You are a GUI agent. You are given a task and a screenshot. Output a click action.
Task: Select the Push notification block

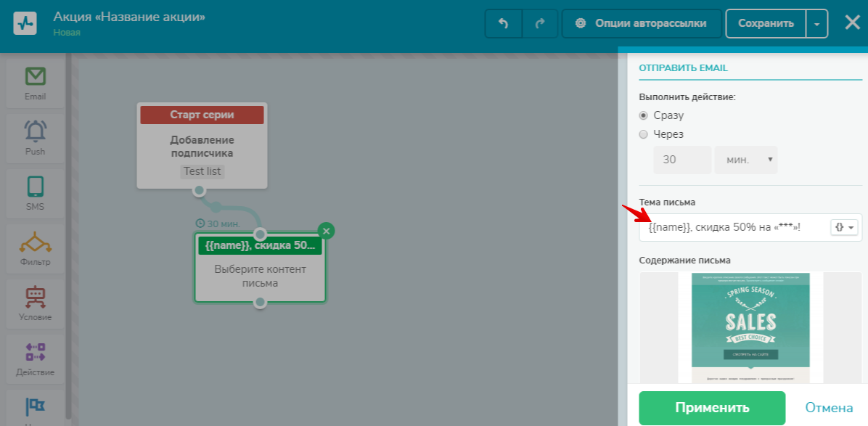pos(36,139)
